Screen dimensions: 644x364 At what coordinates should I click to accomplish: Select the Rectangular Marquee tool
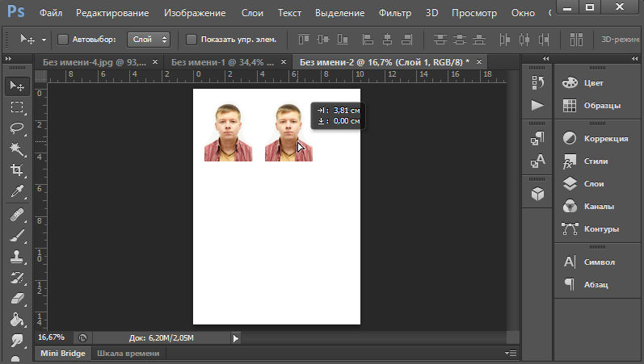(x=16, y=107)
